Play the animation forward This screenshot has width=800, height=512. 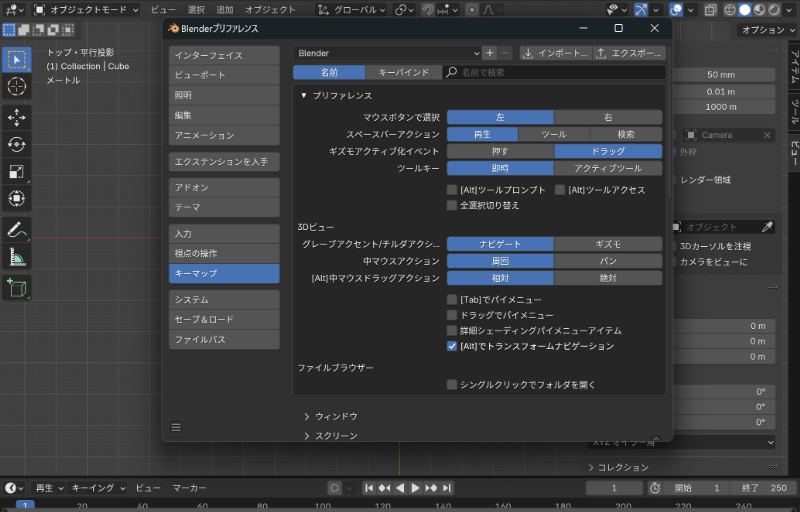(415, 488)
